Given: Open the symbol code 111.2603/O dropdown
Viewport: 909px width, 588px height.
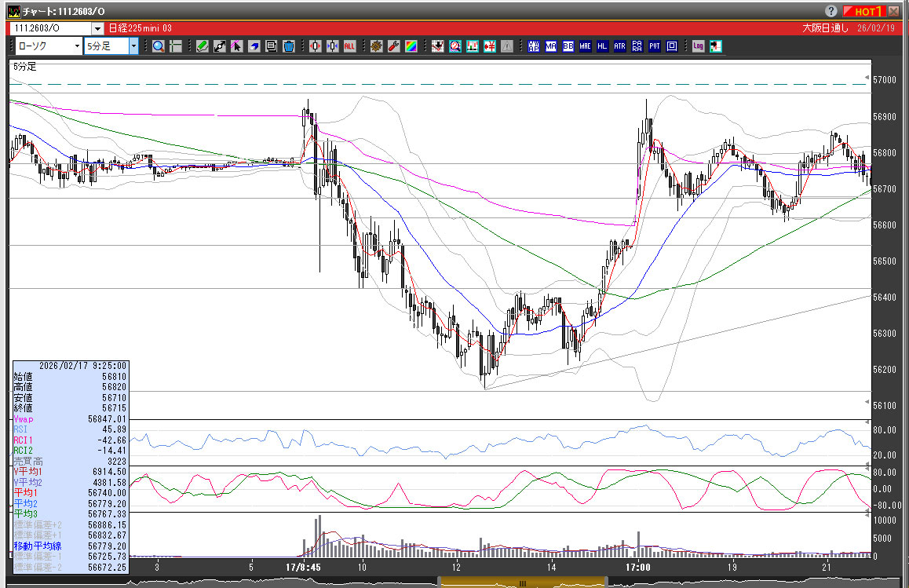Looking at the screenshot, I should pyautogui.click(x=97, y=27).
